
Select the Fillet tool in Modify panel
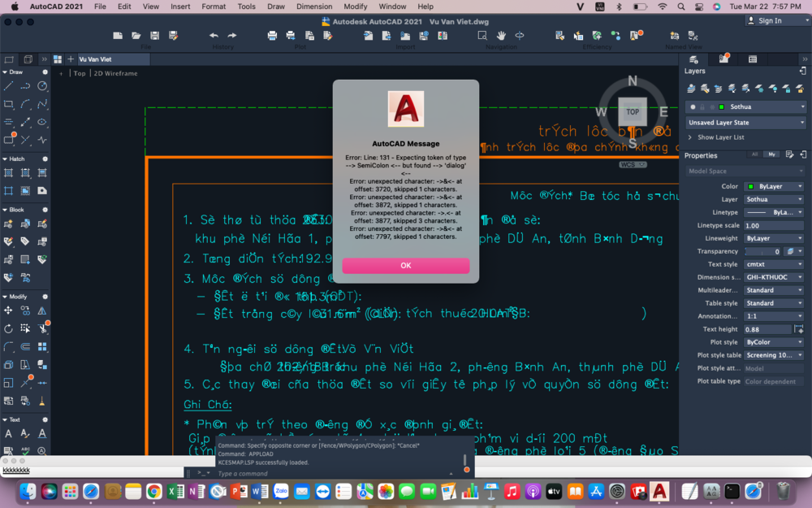[x=8, y=346]
